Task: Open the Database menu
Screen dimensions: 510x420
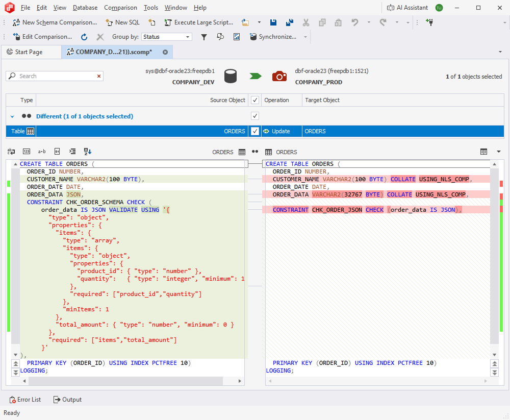Action: [x=85, y=8]
